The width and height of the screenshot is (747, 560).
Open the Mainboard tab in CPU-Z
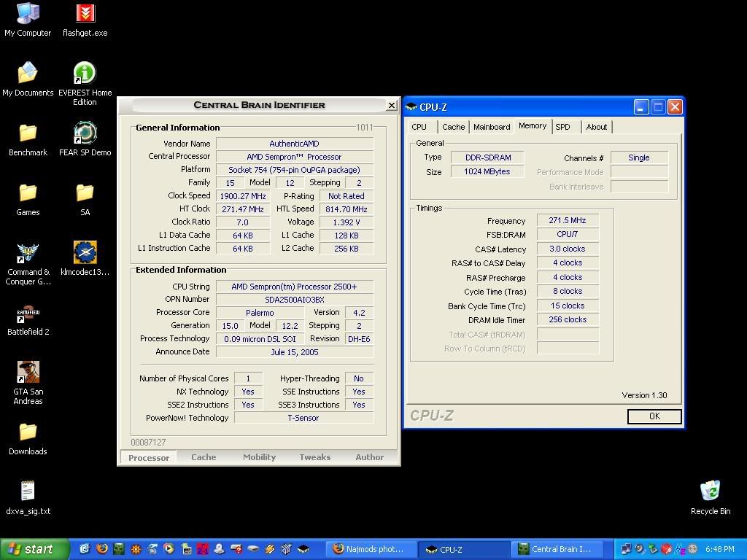point(492,127)
